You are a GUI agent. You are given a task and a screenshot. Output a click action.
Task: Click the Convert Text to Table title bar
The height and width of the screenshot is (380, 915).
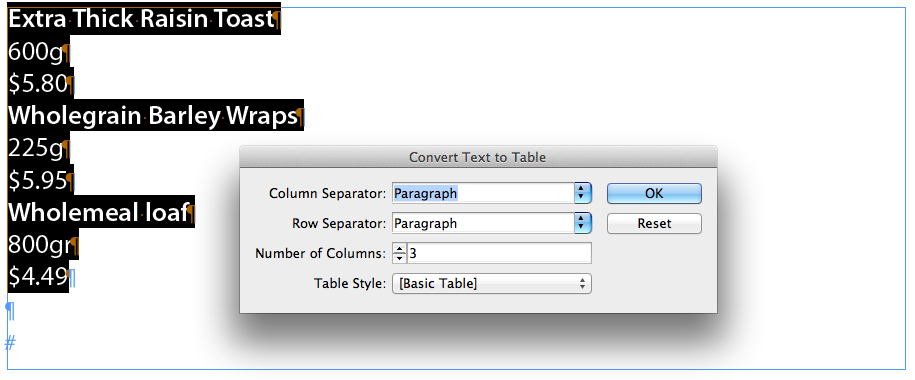click(x=478, y=157)
